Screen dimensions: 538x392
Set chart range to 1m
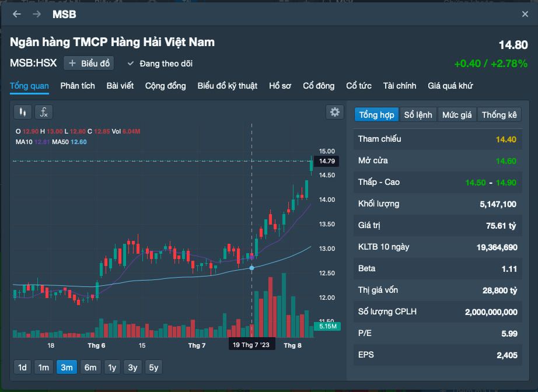(x=44, y=367)
